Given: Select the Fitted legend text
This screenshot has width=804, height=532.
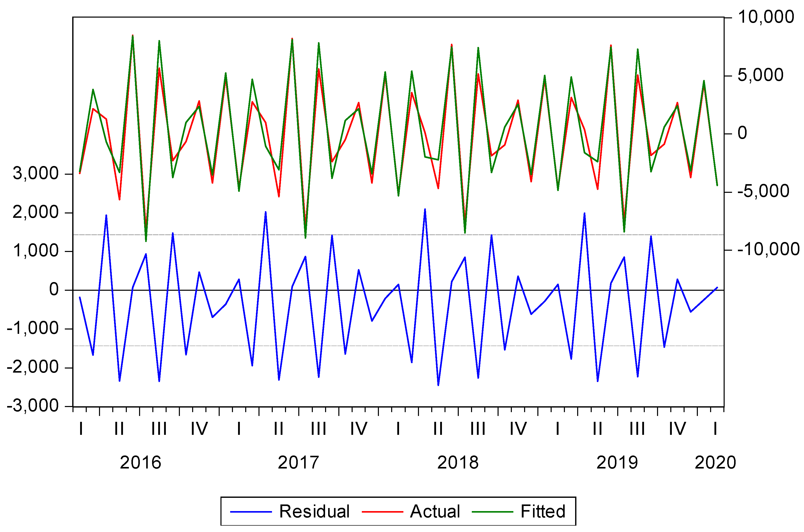Looking at the screenshot, I should tap(543, 512).
